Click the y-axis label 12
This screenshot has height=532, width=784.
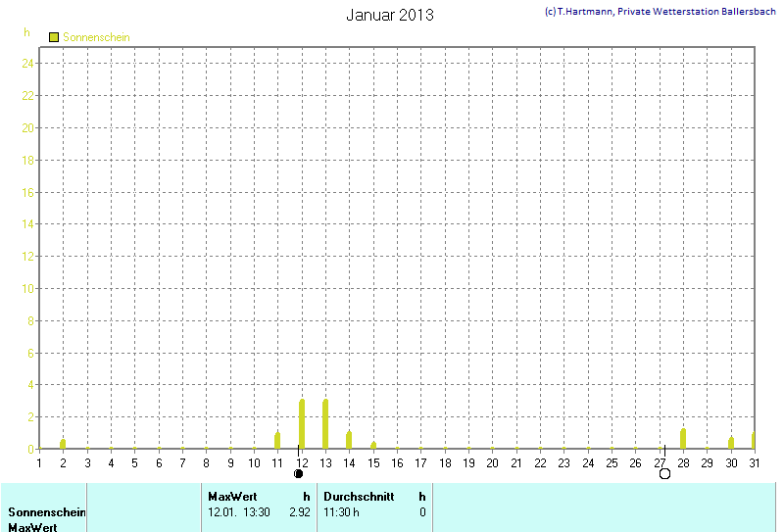(27, 257)
